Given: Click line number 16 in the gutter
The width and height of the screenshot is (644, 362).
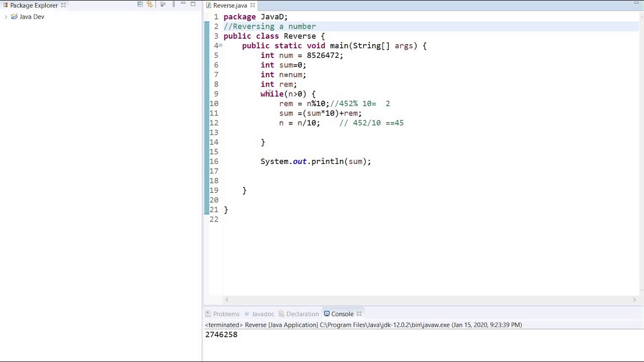Looking at the screenshot, I should coord(214,161).
